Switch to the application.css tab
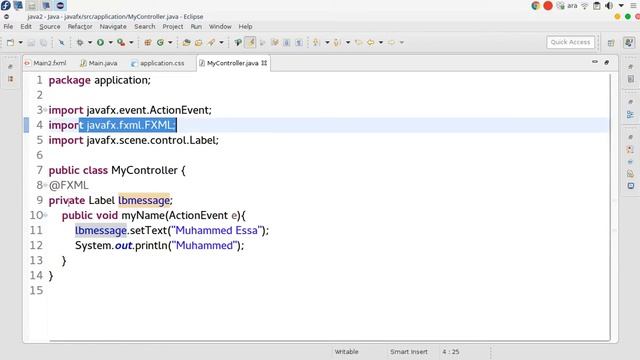The image size is (640, 360). tap(158, 63)
